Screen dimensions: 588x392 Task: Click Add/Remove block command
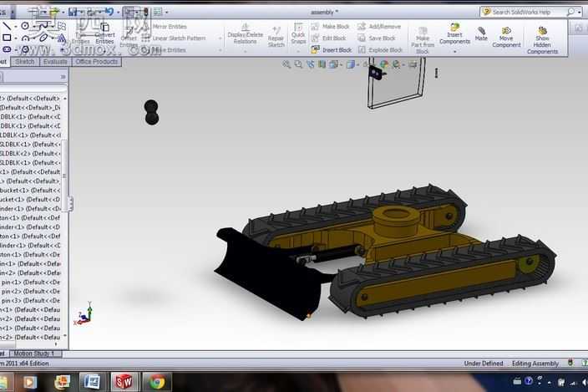click(x=379, y=27)
